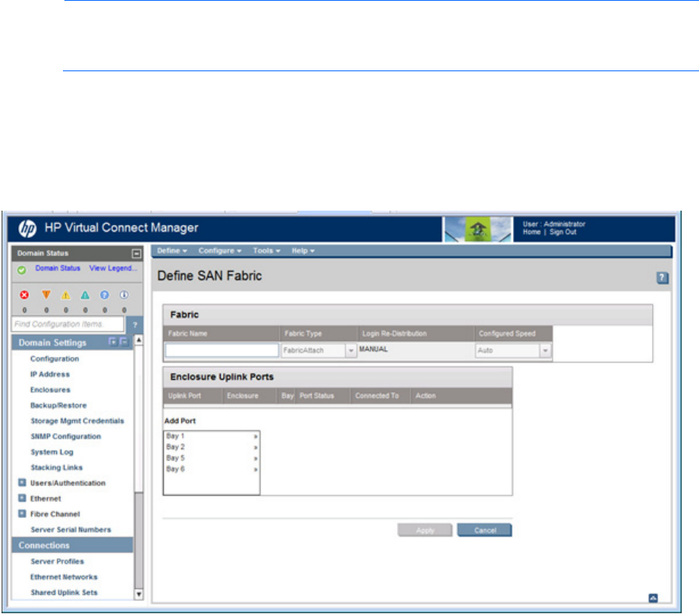Open the Configure menu

[220, 251]
